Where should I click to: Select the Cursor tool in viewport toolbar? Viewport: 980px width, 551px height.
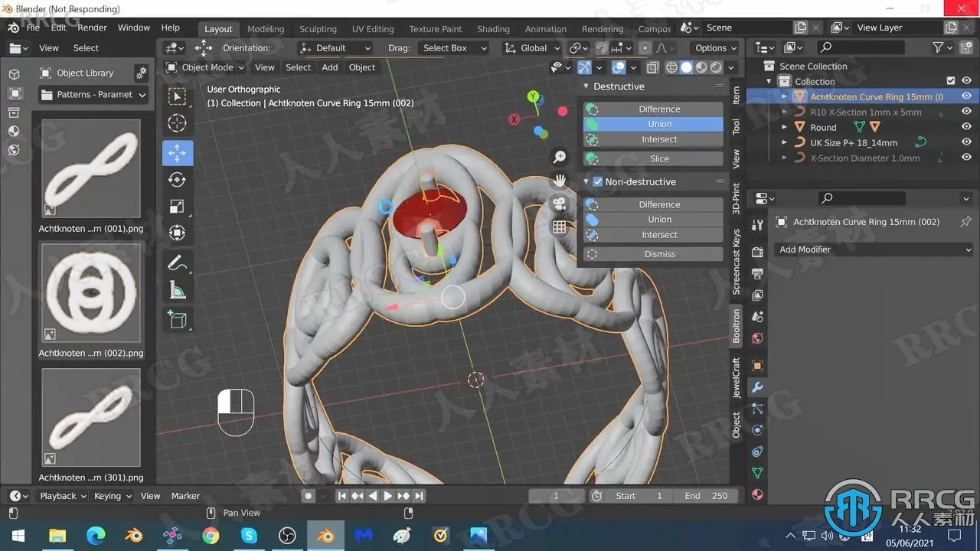click(177, 123)
